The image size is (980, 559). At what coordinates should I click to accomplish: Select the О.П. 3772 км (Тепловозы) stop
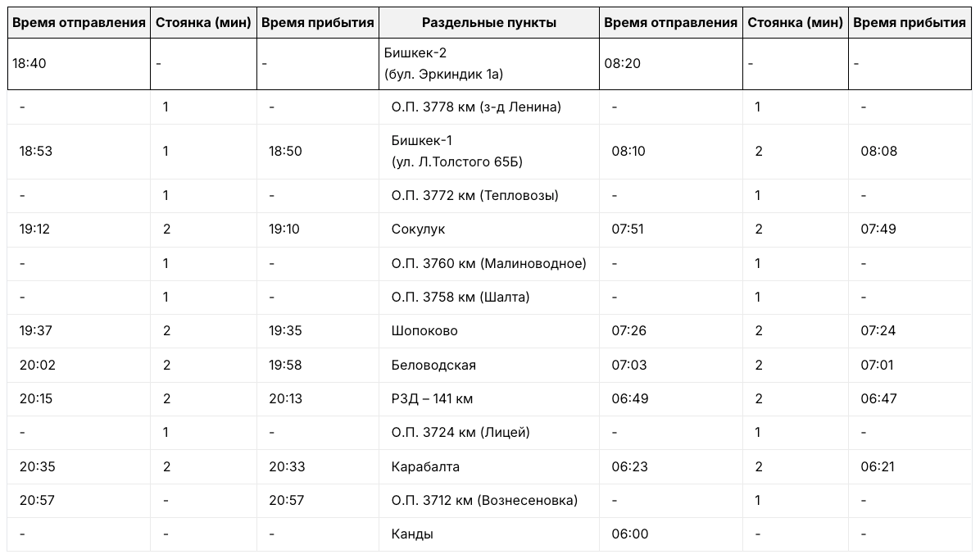[475, 196]
